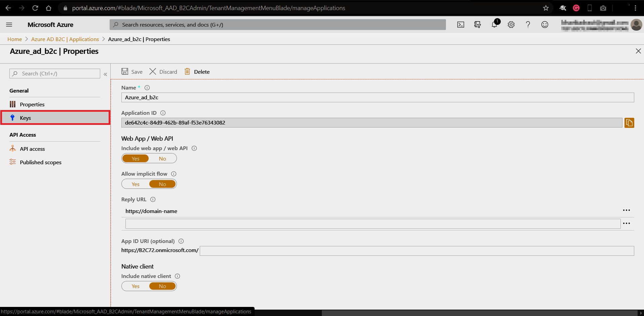The width and height of the screenshot is (644, 316).
Task: Show info tooltip for Reply URL
Action: click(153, 200)
